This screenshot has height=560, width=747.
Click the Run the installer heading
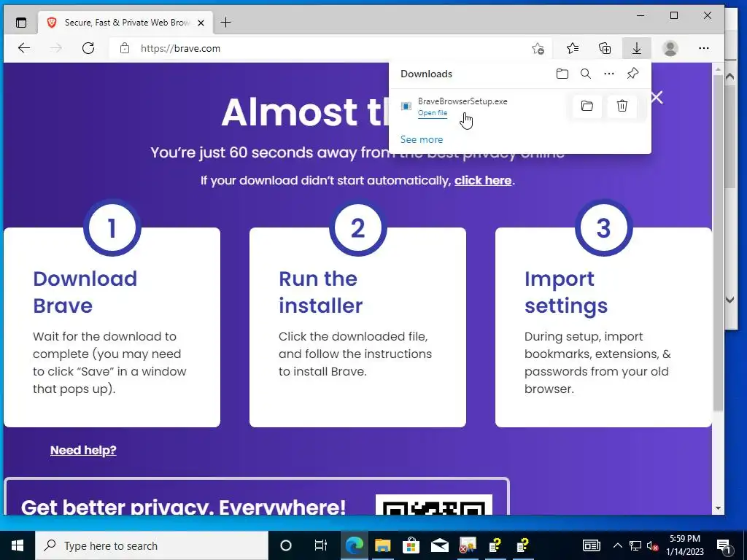321,292
